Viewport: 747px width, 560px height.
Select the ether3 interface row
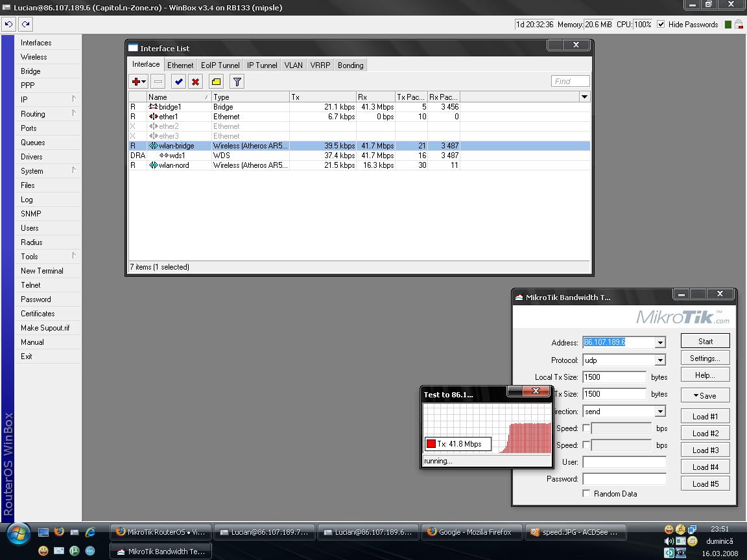pyautogui.click(x=359, y=136)
